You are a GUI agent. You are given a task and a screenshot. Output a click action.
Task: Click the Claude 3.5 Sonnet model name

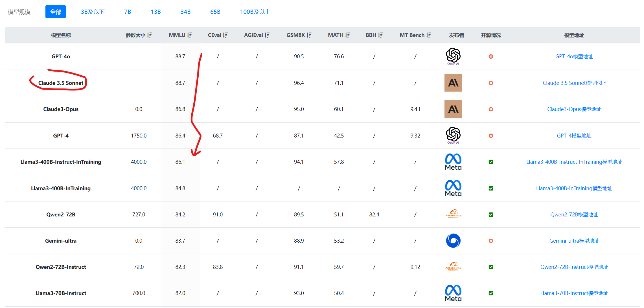pos(61,83)
